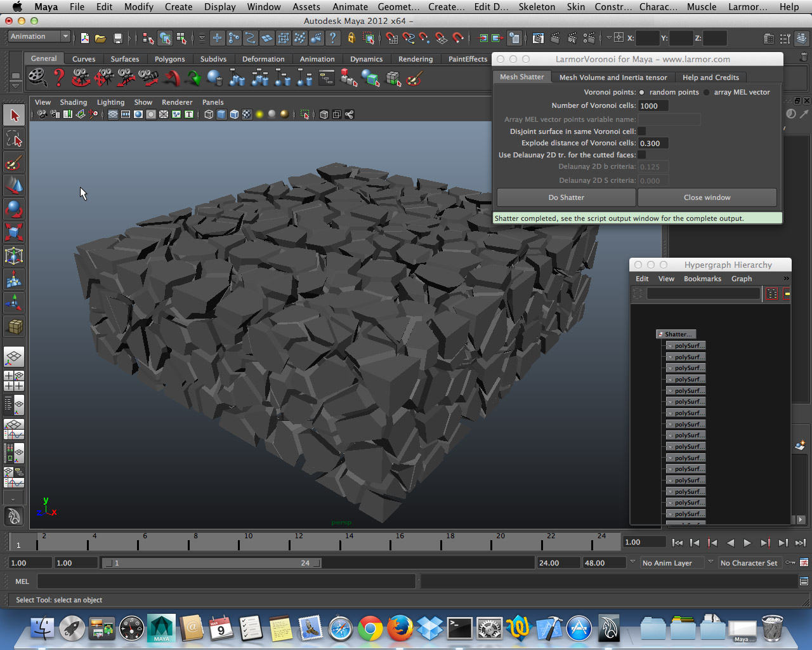Go to end of playback range button
The width and height of the screenshot is (812, 650).
(x=800, y=543)
